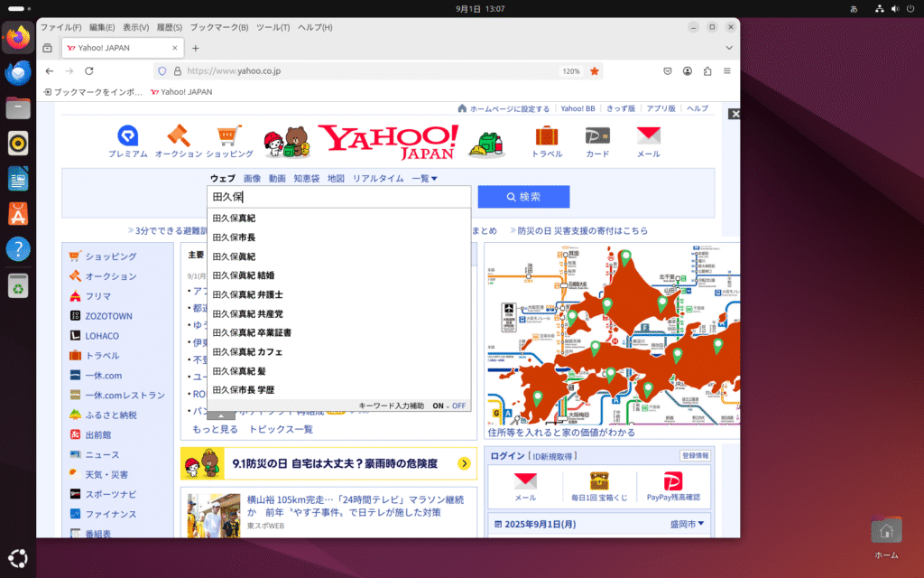Open the Ubuntu App Center from the dock
The height and width of the screenshot is (578, 924).
[x=18, y=214]
